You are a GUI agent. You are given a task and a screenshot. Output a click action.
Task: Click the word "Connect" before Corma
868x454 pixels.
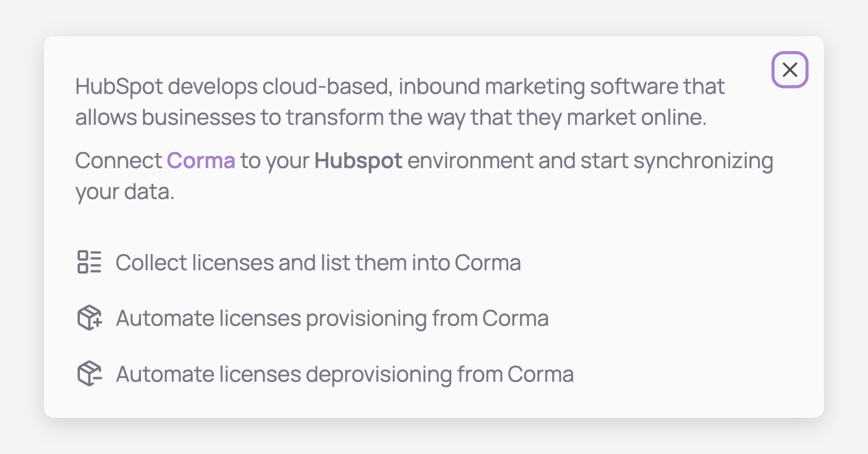[118, 160]
